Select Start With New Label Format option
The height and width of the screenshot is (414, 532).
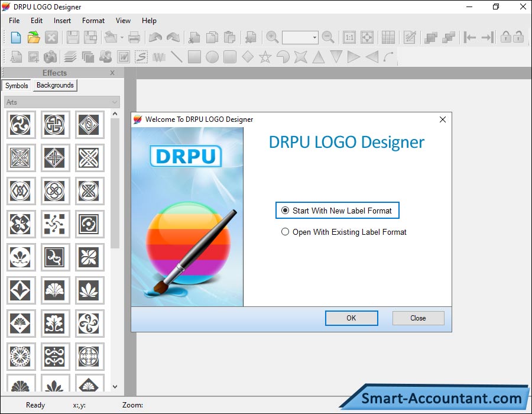(x=338, y=211)
